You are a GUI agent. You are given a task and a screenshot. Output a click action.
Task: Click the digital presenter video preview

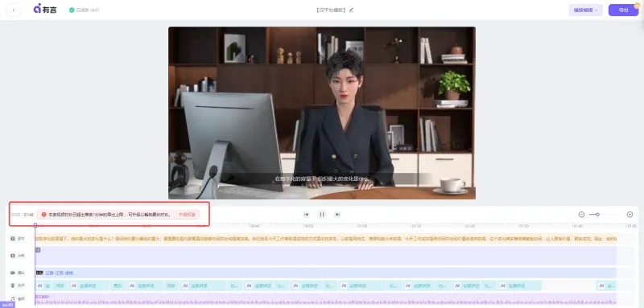click(322, 113)
